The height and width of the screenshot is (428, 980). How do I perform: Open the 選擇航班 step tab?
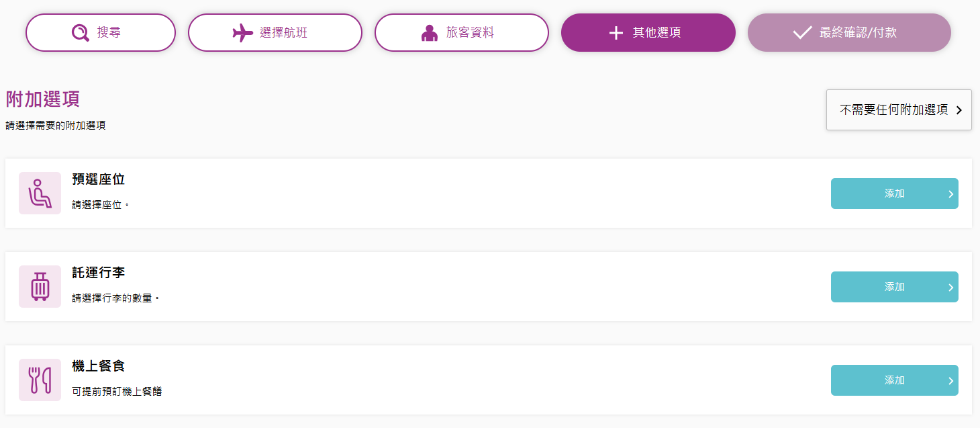click(x=275, y=32)
